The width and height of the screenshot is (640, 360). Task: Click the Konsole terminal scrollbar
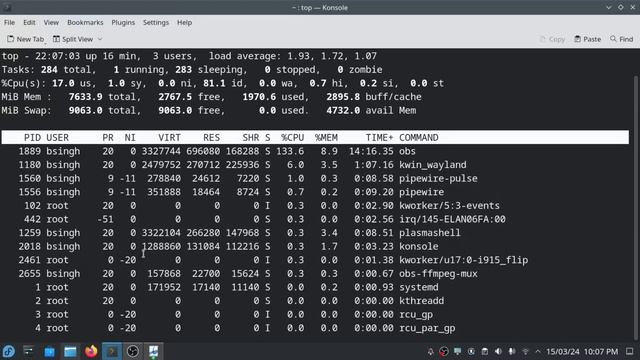coord(636,207)
